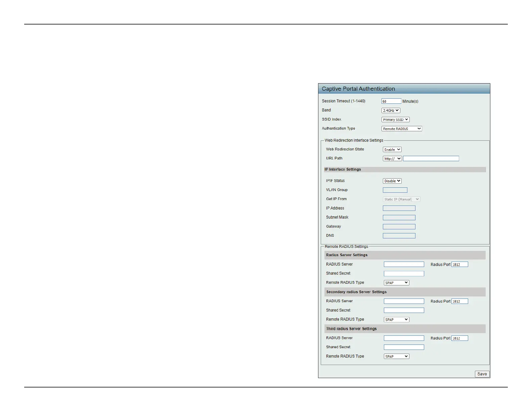Open third server Remote RADIUS Type dropdown

click(x=396, y=356)
